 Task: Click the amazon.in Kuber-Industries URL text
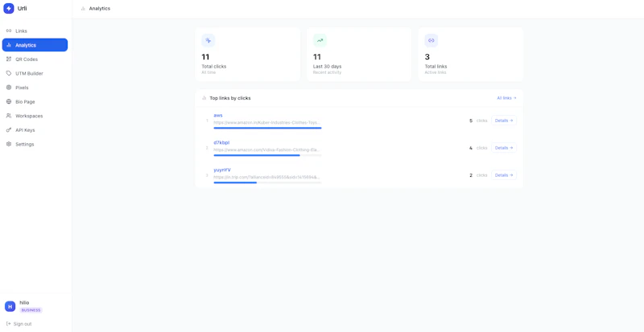(267, 122)
